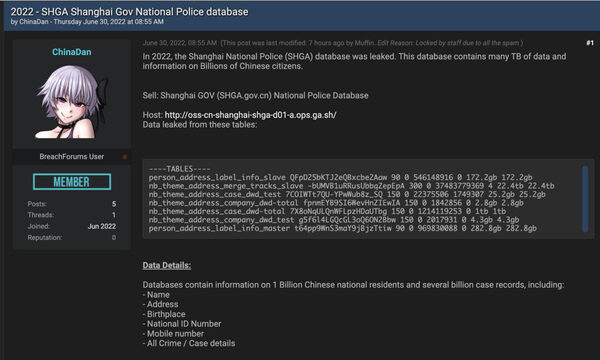Click the red offline status dot

[x=125, y=157]
